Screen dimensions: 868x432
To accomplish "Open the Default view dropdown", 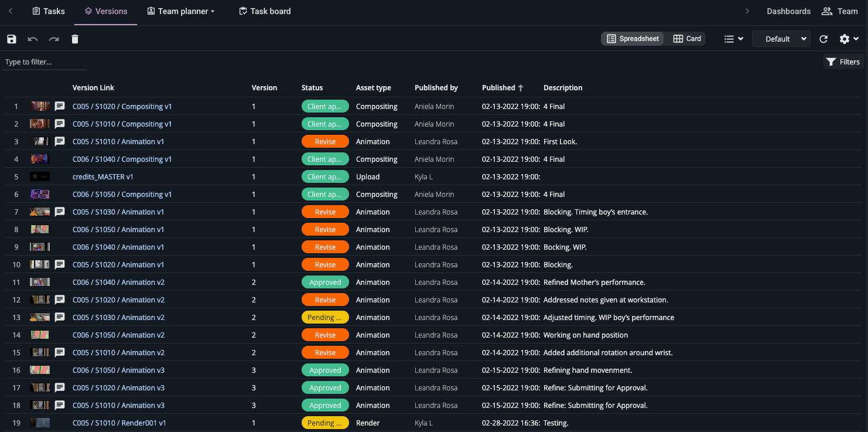I will pyautogui.click(x=781, y=39).
